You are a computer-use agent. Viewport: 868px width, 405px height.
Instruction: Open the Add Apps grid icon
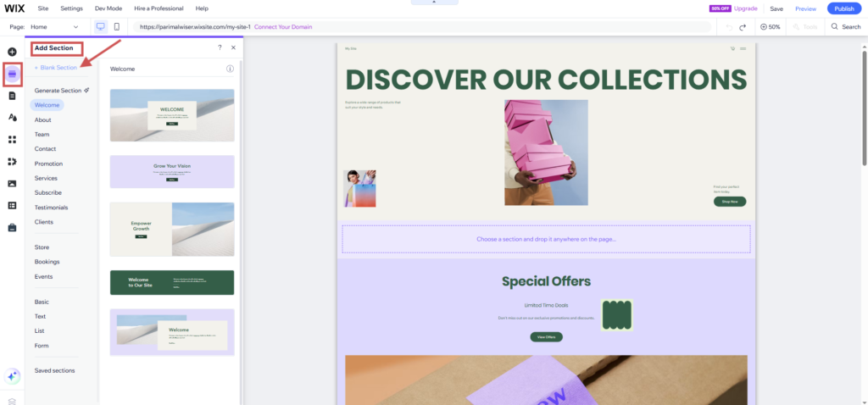(x=12, y=140)
